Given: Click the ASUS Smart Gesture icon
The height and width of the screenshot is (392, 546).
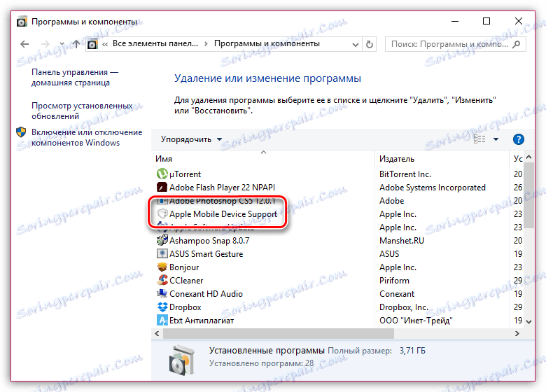Looking at the screenshot, I should (162, 253).
